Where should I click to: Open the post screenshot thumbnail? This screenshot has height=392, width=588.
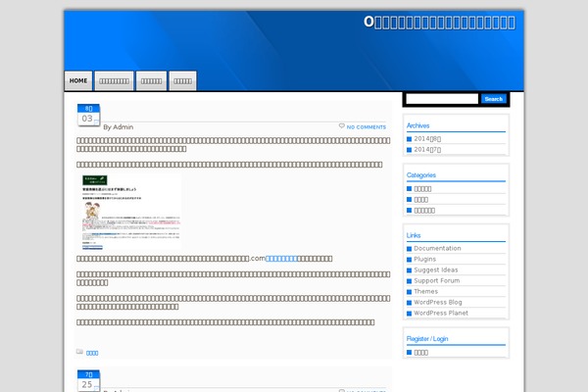131,212
